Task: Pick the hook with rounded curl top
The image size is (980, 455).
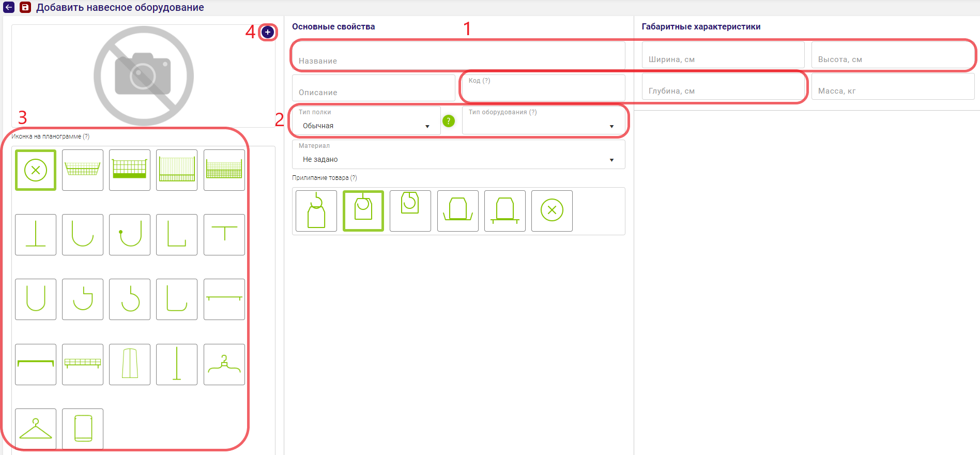Action: click(x=130, y=299)
